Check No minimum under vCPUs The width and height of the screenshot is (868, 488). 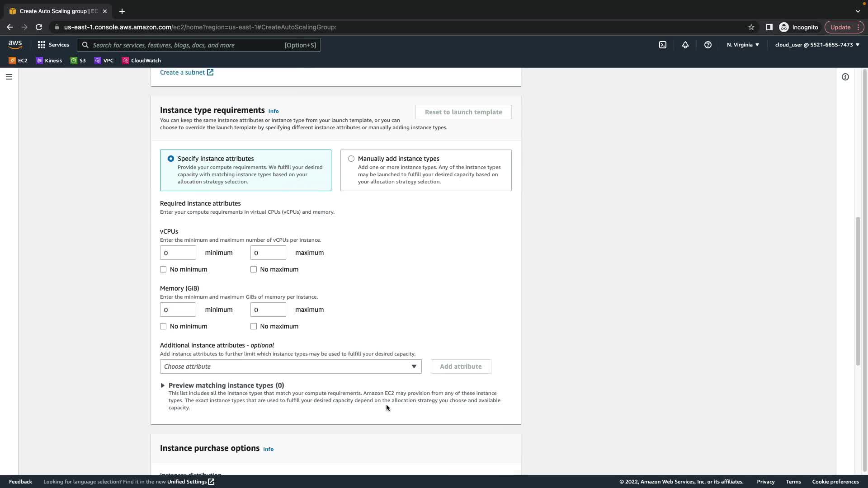(x=163, y=269)
